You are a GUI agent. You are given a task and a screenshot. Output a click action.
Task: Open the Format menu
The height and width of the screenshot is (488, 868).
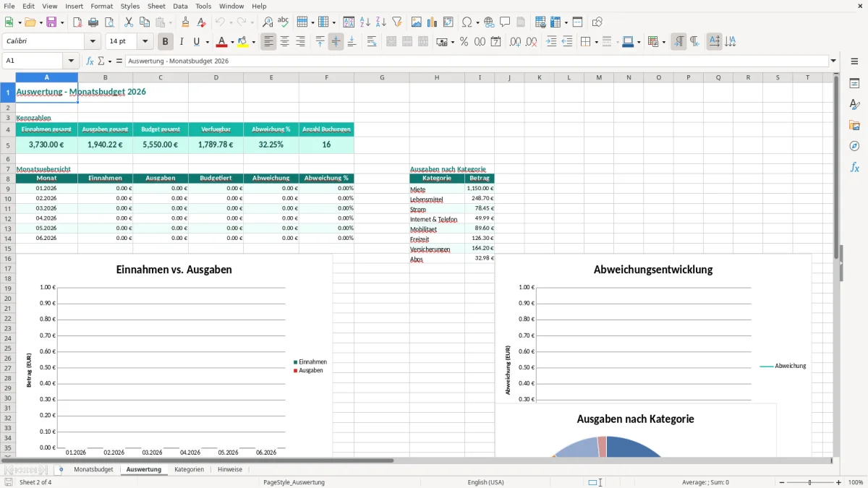[102, 6]
